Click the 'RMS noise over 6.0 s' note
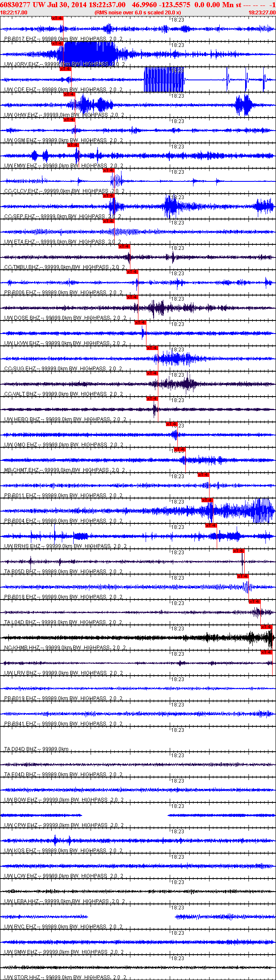 pos(138,13)
